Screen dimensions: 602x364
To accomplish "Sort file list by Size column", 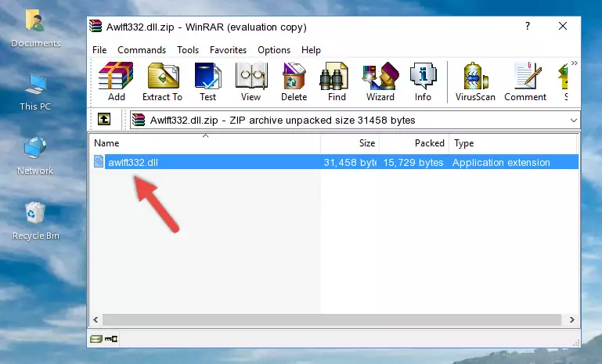I will click(350, 143).
